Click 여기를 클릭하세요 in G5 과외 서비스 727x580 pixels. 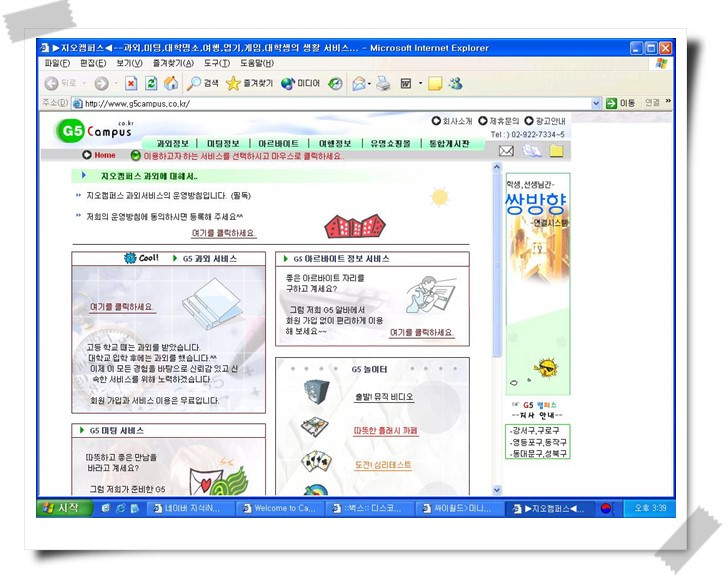[122, 307]
